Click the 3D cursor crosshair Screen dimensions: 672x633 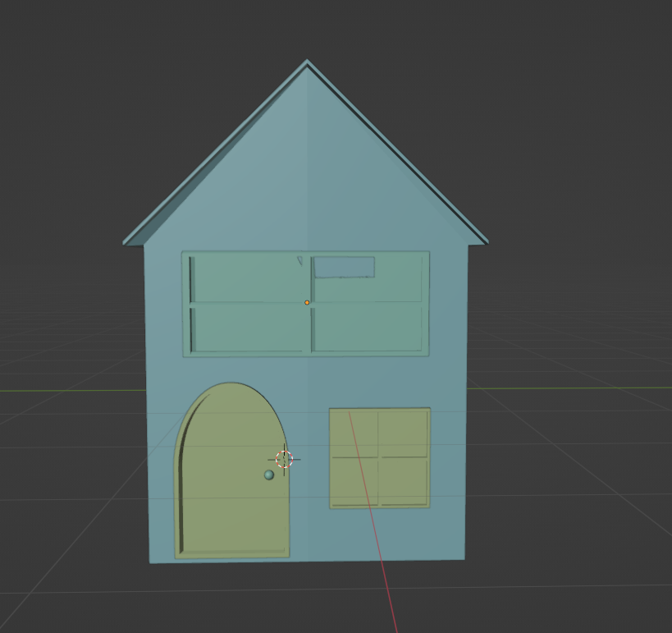tap(284, 459)
